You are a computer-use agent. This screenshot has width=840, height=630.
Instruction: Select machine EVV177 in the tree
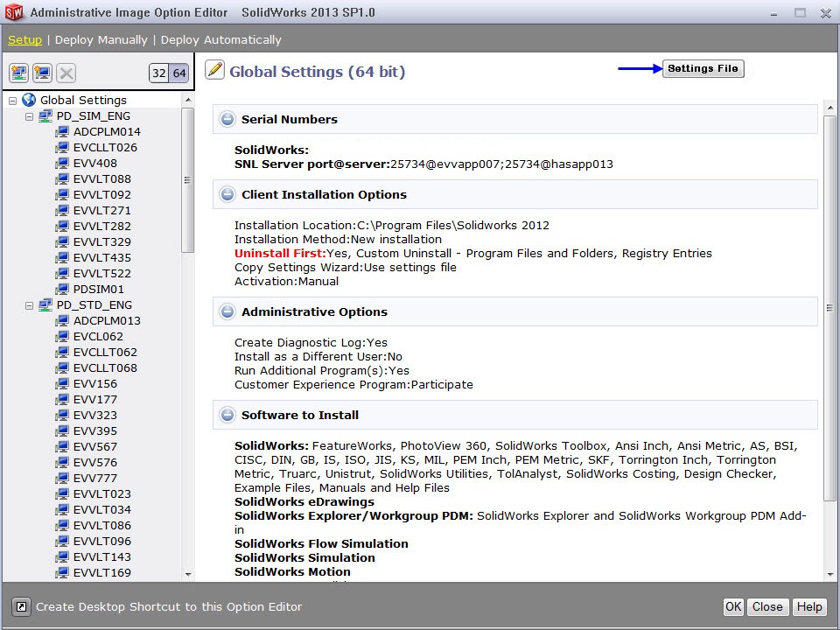coord(94,399)
